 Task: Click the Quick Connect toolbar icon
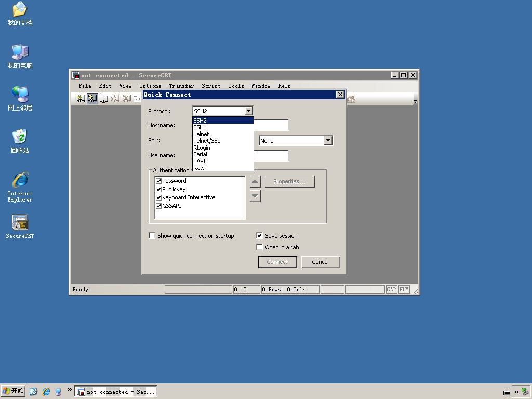point(92,98)
